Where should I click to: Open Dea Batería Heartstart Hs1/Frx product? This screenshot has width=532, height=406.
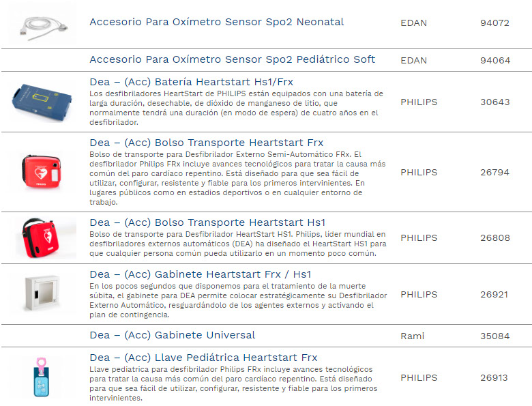191,82
